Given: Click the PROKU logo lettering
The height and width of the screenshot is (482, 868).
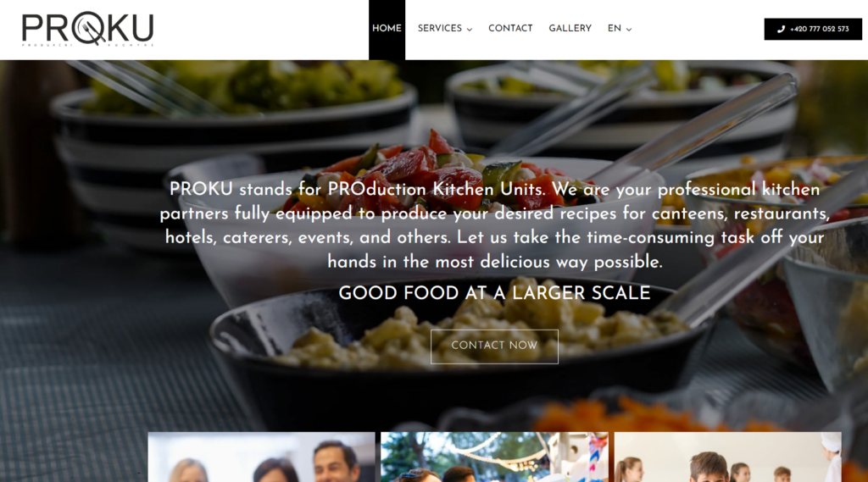Looking at the screenshot, I should [x=87, y=29].
